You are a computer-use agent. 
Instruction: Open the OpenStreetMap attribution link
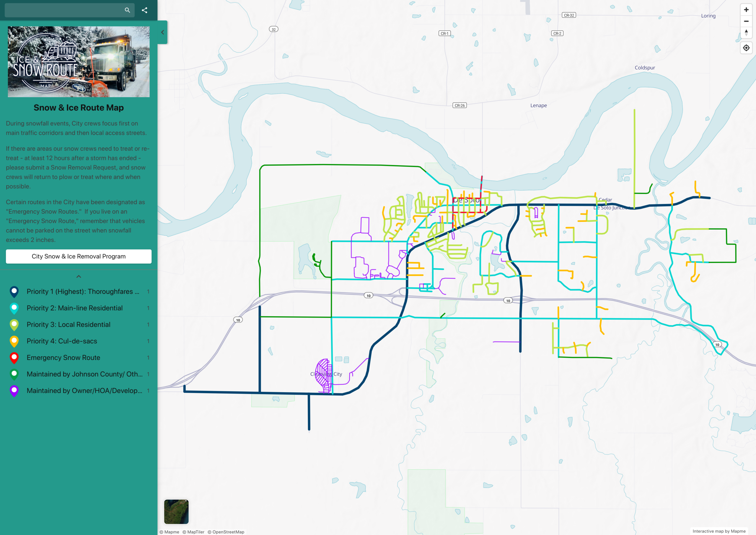coord(226,532)
